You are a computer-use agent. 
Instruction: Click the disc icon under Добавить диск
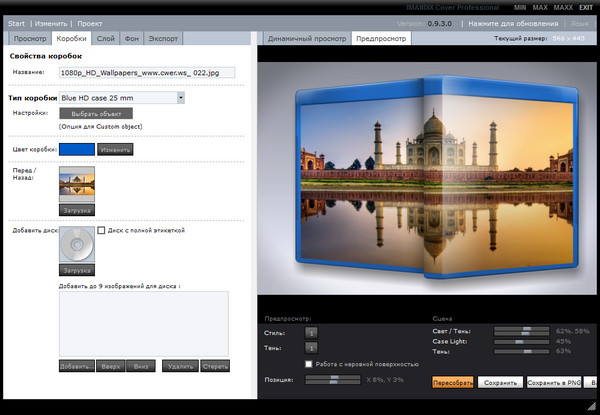click(77, 246)
